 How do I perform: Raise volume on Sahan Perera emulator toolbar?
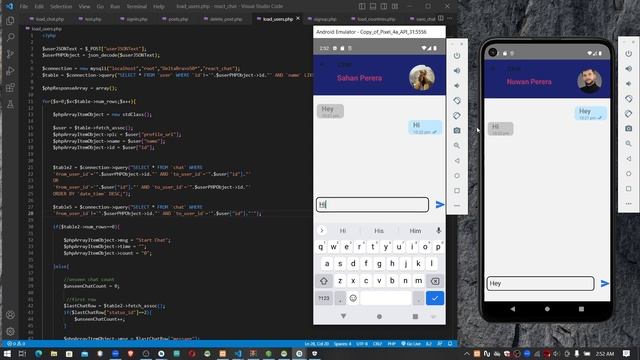(x=457, y=71)
